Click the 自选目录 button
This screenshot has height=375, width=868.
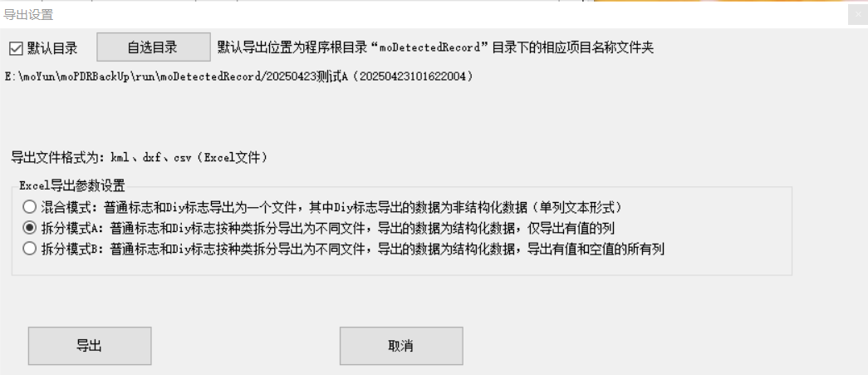[x=154, y=47]
